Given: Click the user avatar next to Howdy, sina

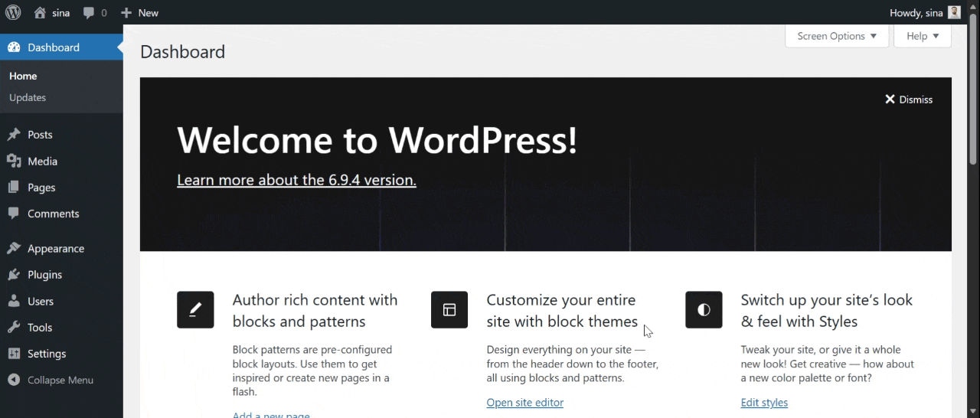Looking at the screenshot, I should tap(954, 13).
